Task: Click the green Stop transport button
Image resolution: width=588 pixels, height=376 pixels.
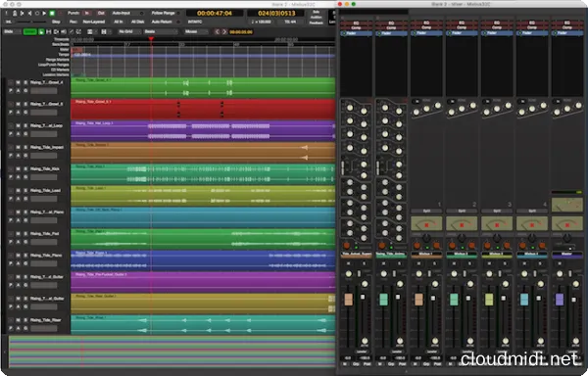Action: click(x=52, y=13)
